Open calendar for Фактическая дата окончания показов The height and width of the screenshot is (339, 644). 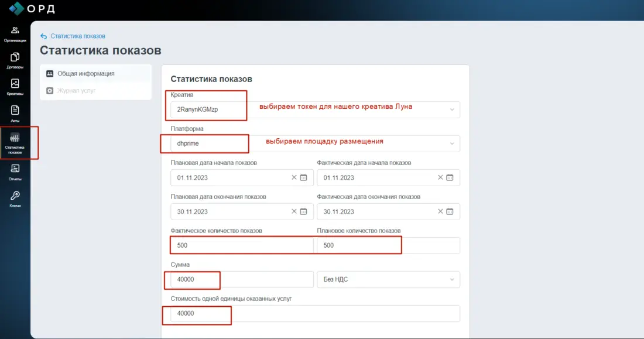pyautogui.click(x=450, y=211)
